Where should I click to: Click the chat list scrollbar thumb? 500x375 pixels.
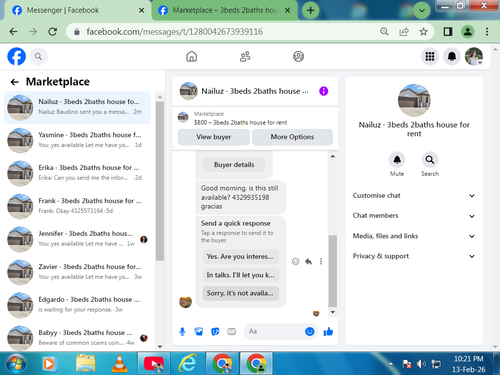(160, 181)
